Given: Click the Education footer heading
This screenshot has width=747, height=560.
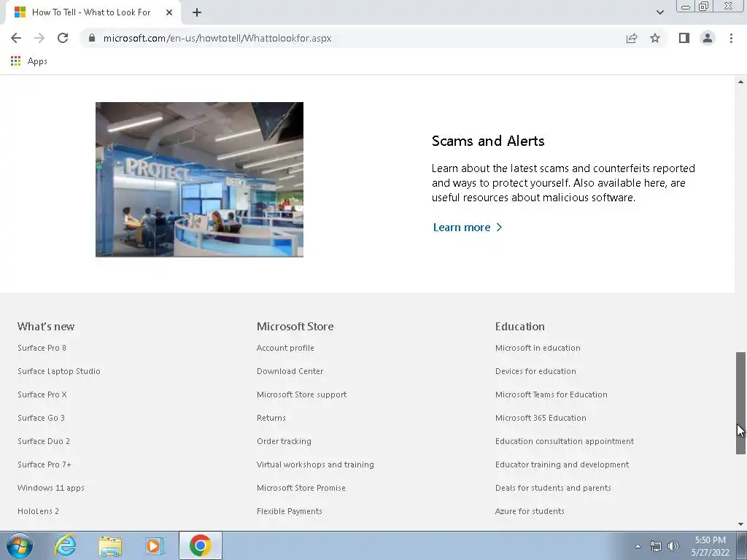Looking at the screenshot, I should (520, 327).
